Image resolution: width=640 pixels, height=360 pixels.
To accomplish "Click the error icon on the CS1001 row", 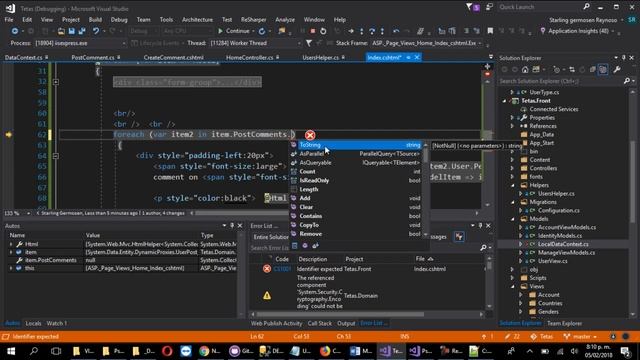I will coord(267,269).
